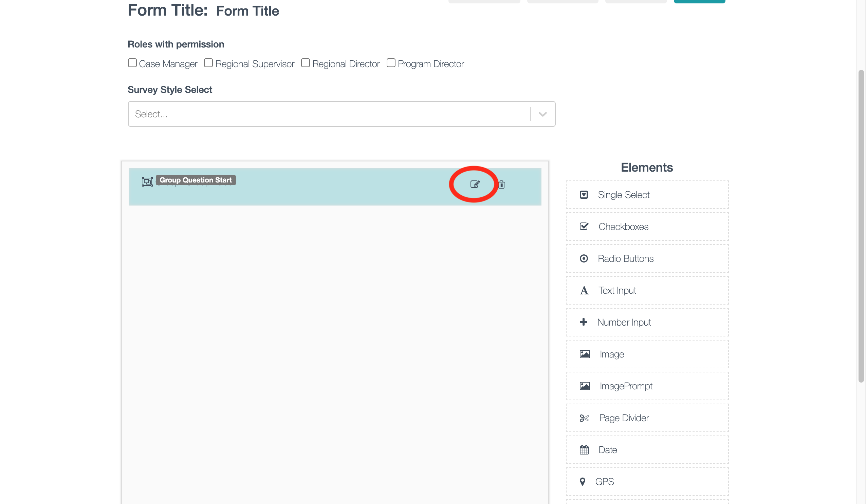Click the Survey Style dropdown chevron arrow
This screenshot has width=866, height=504.
(542, 114)
